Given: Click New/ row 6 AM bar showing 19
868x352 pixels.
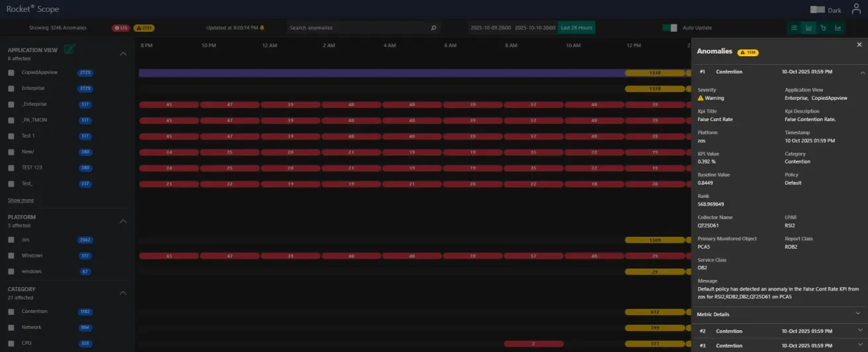Looking at the screenshot, I should [x=472, y=152].
